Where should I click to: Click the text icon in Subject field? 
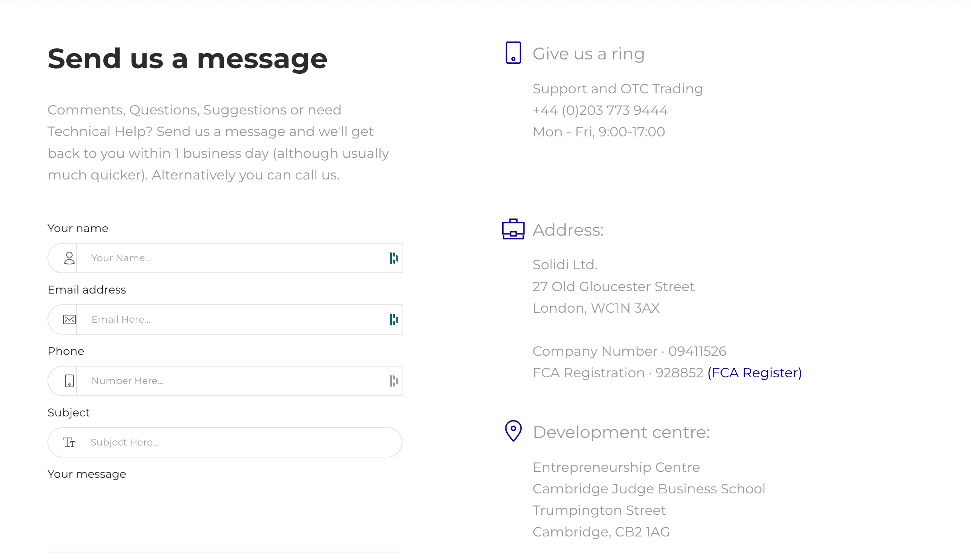[x=69, y=442]
